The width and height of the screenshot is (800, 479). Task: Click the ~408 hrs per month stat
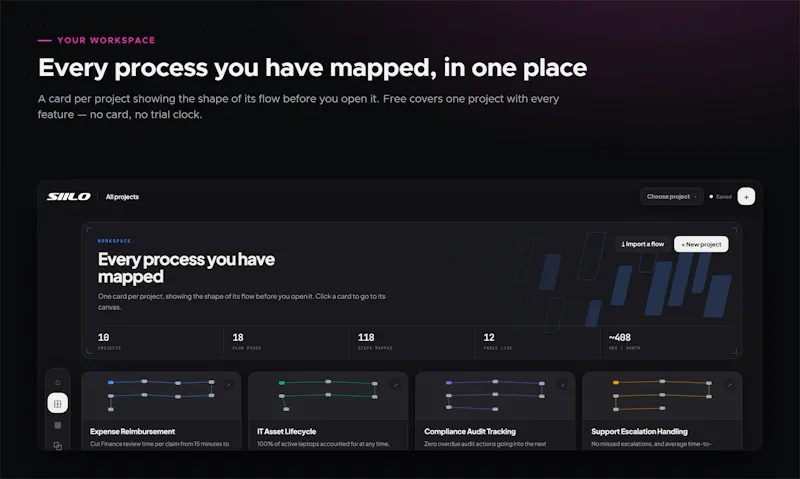click(x=624, y=341)
